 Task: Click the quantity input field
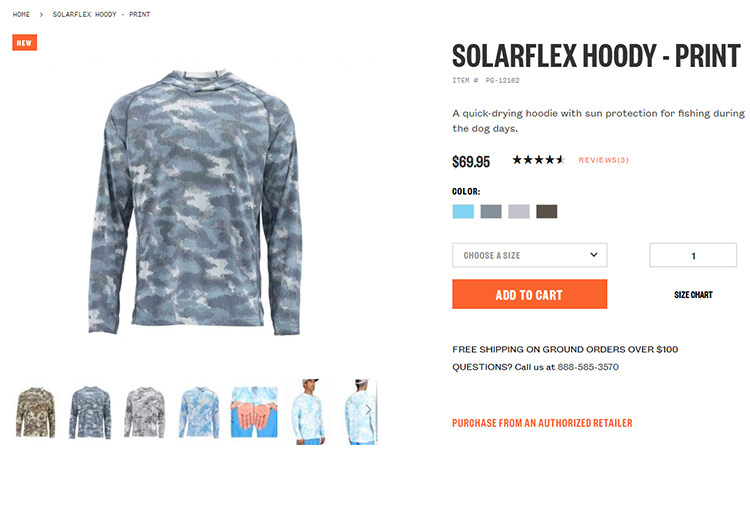(693, 255)
